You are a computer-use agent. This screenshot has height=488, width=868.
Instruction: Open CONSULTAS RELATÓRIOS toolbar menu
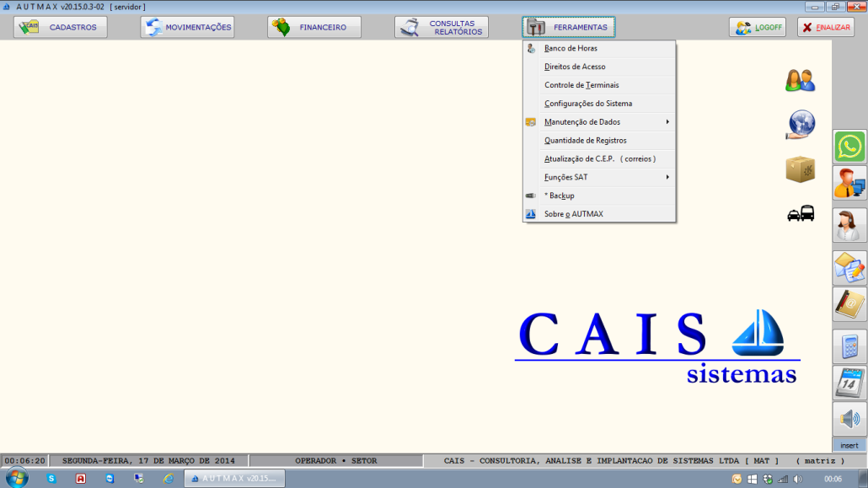pyautogui.click(x=442, y=27)
